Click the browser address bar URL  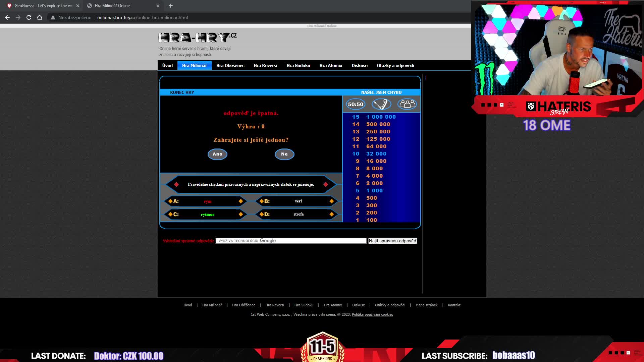(x=143, y=17)
